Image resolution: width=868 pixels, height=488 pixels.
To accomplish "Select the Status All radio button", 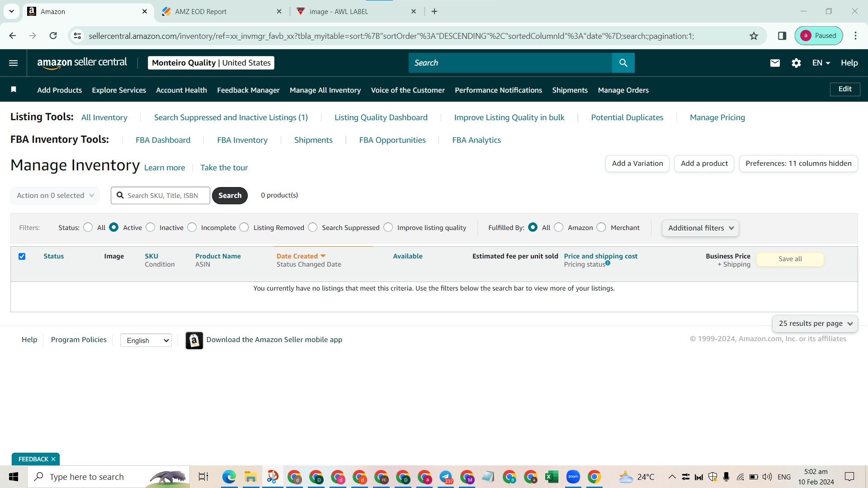I will pos(88,227).
